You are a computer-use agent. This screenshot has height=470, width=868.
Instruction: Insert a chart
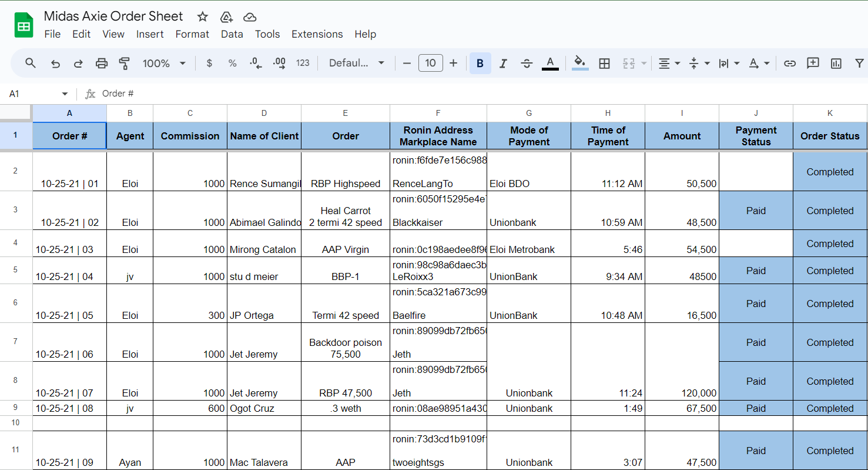point(836,63)
